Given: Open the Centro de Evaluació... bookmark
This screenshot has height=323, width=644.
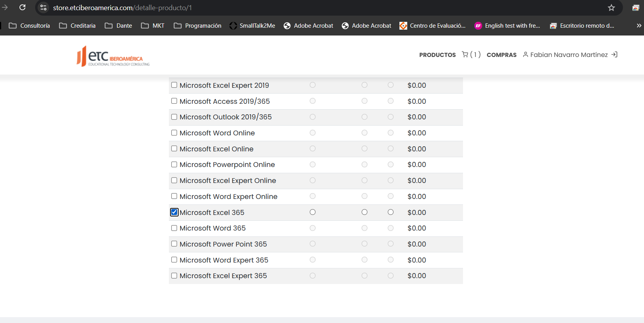Looking at the screenshot, I should (x=433, y=26).
